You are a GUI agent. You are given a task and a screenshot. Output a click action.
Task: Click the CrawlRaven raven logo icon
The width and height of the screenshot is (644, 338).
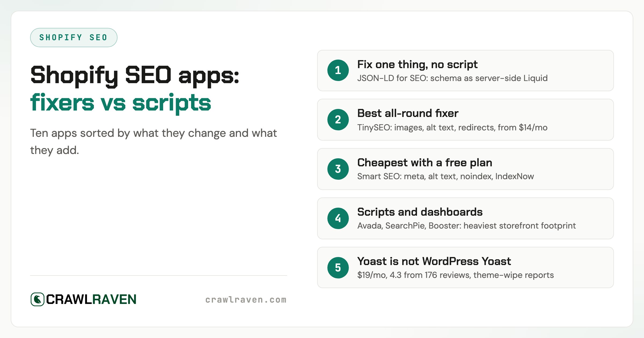[37, 299]
